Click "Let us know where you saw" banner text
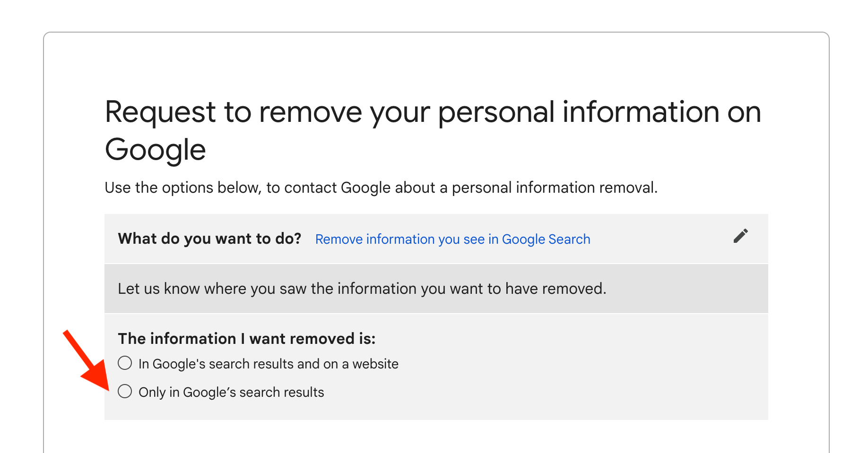Viewport: 868px width, 453px height. [x=362, y=289]
